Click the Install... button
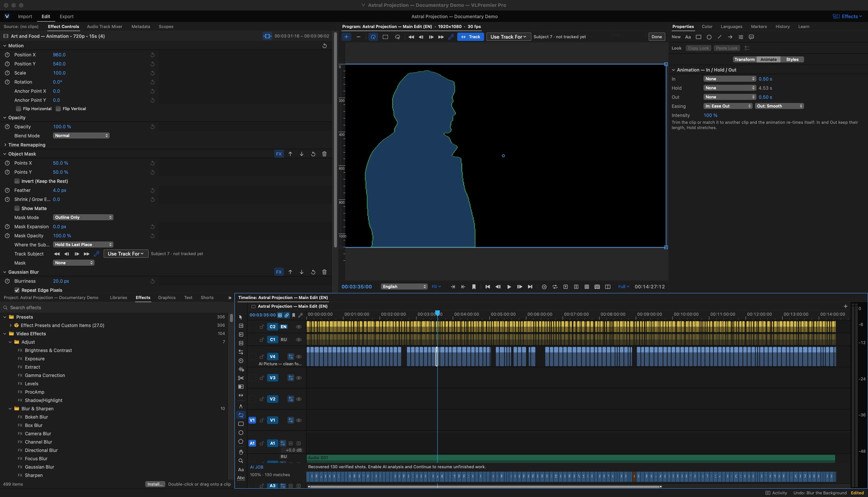Image resolution: width=868 pixels, height=497 pixels. coord(155,484)
